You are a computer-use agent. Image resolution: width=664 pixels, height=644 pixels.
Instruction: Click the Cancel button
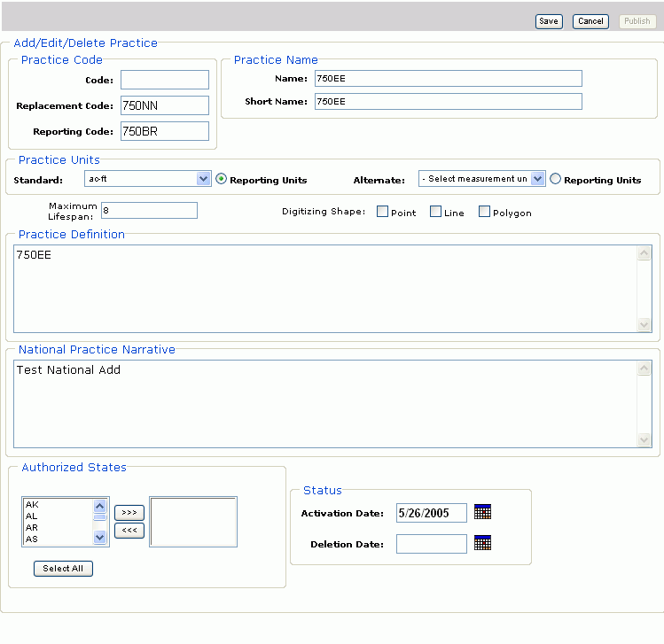pyautogui.click(x=590, y=21)
